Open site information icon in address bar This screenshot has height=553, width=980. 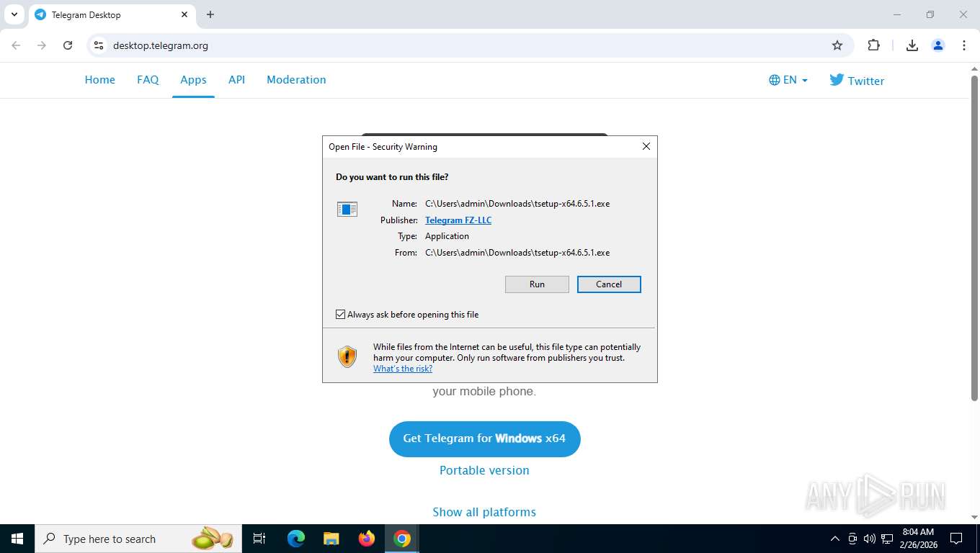(99, 45)
